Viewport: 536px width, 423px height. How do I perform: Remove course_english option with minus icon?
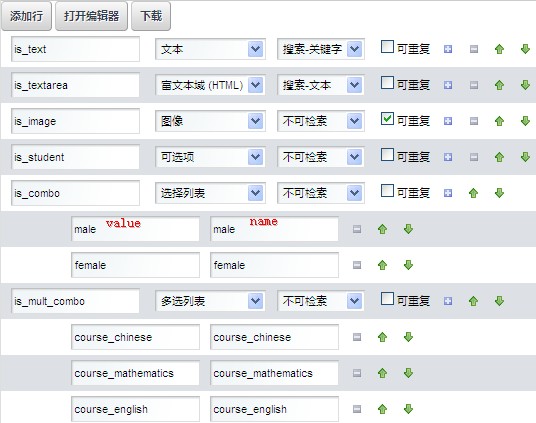click(357, 409)
